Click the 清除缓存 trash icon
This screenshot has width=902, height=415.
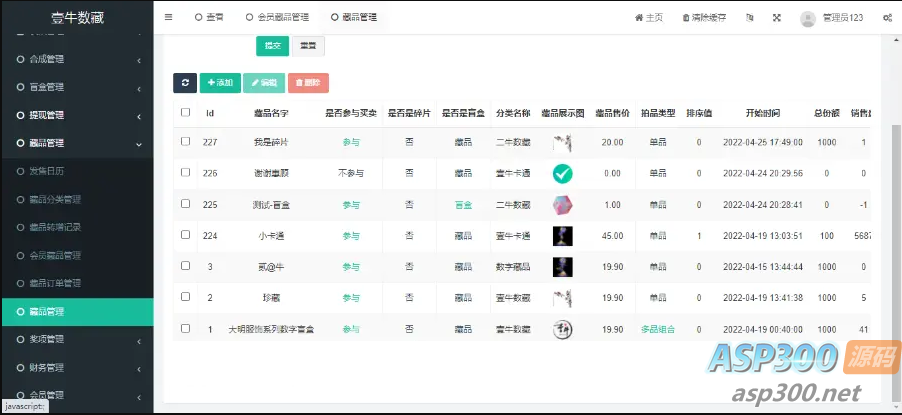point(685,17)
